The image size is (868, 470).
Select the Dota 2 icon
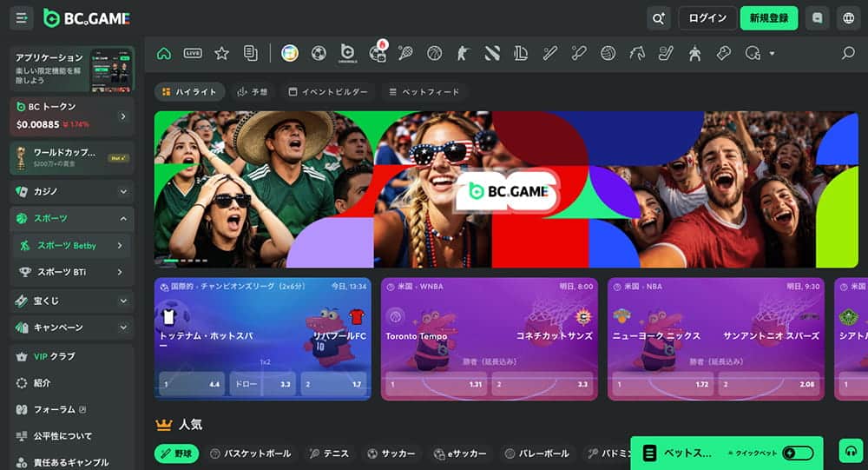tap(492, 53)
